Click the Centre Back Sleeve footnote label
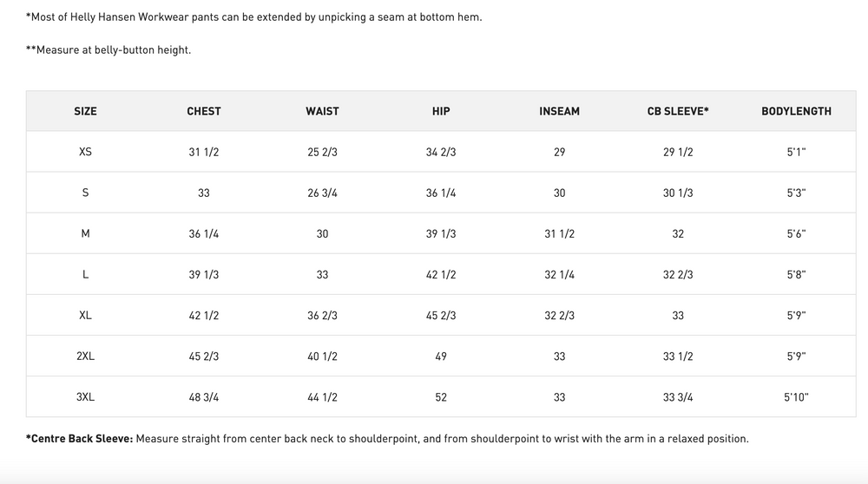868x484 pixels. pyautogui.click(x=80, y=439)
